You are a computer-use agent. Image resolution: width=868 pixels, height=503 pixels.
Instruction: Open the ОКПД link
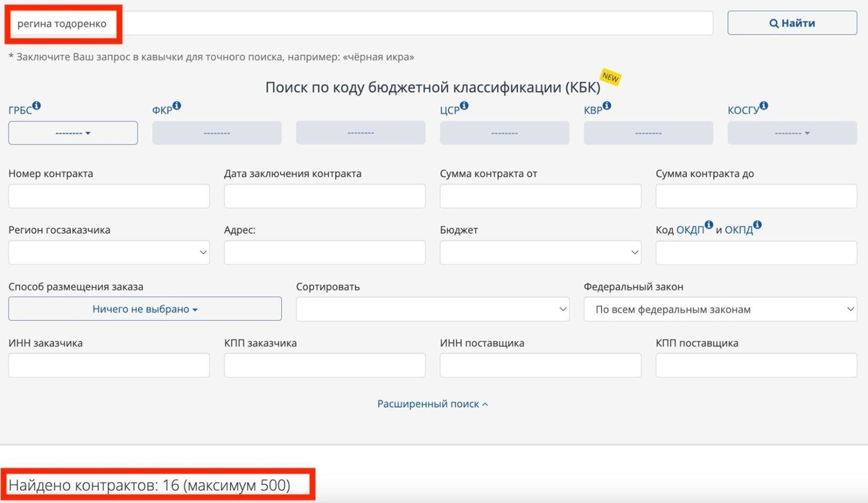point(738,230)
